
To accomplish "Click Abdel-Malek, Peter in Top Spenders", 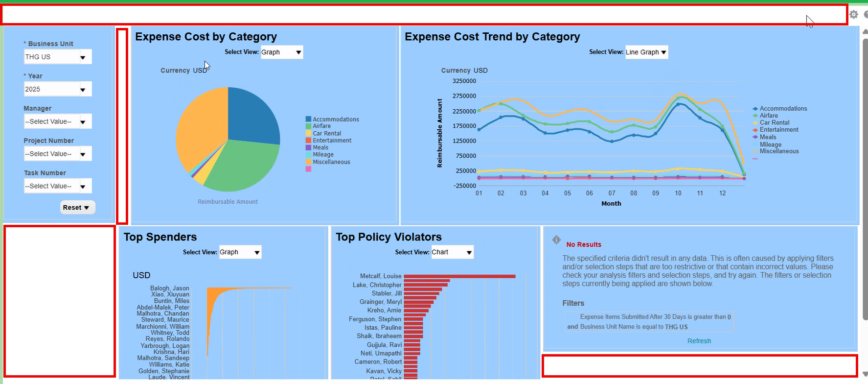I will 163,308.
